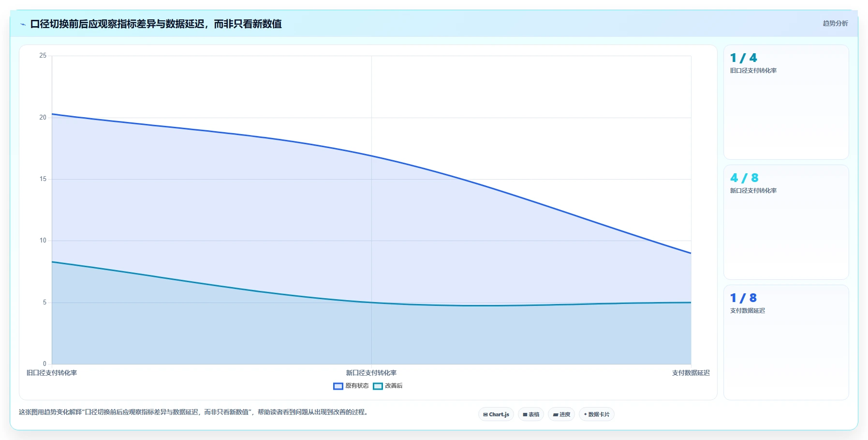Click the 进度 tag icon
The width and height of the screenshot is (868, 440).
tap(556, 414)
